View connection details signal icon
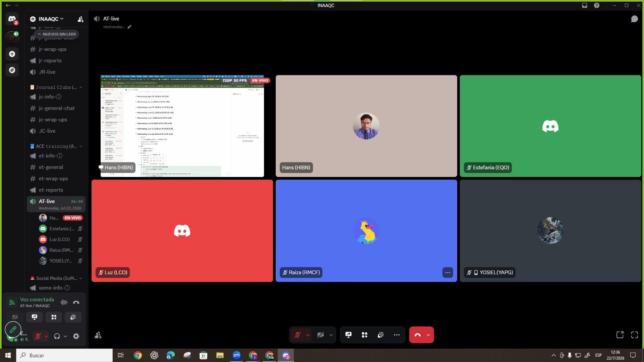Screen dimensions: 644x362 pos(12,302)
